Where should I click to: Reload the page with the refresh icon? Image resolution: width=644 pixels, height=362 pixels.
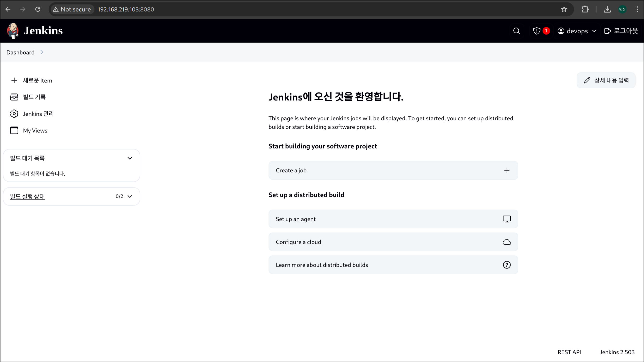tap(38, 9)
